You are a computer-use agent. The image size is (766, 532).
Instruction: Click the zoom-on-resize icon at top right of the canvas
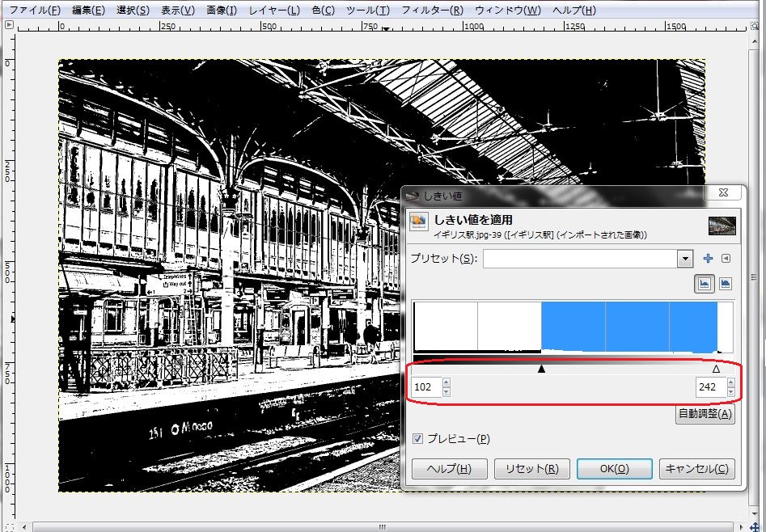(x=755, y=25)
